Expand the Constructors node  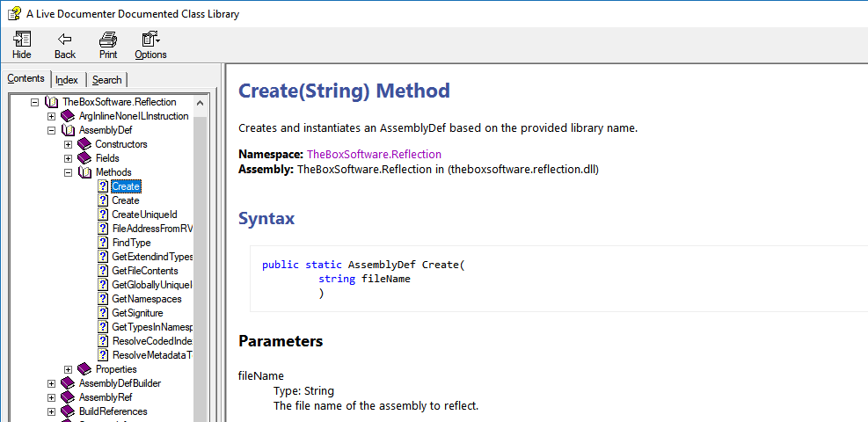(68, 144)
